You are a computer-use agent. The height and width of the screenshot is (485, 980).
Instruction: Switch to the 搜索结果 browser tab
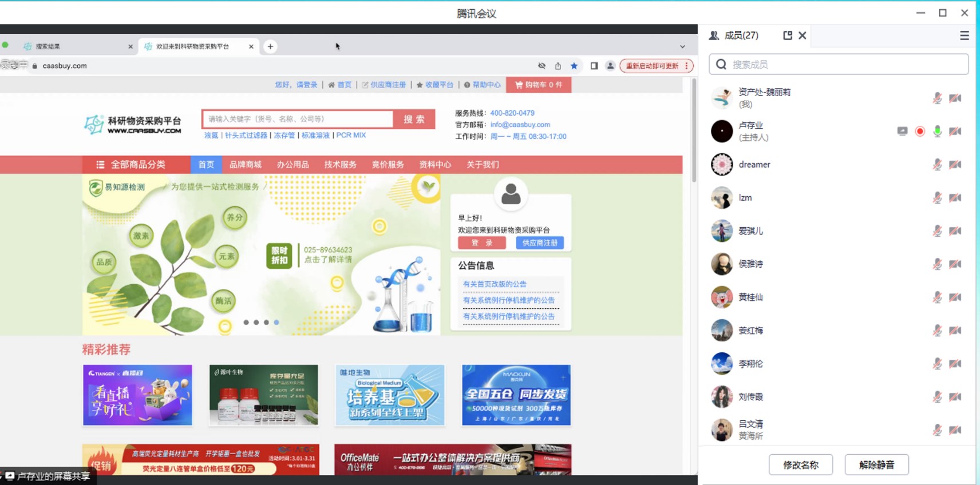(74, 46)
